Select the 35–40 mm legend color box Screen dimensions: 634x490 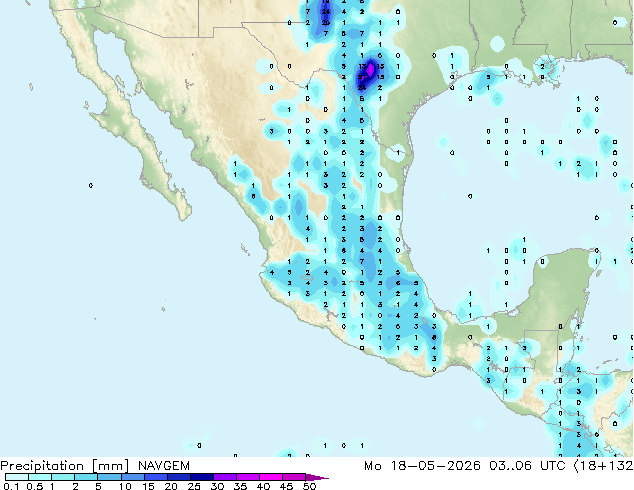point(247,477)
